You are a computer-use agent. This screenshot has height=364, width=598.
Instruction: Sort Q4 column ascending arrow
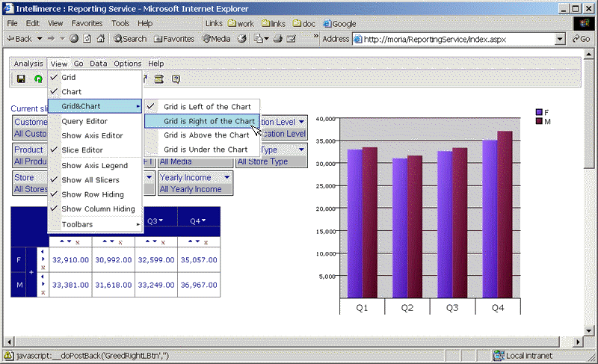pos(191,241)
